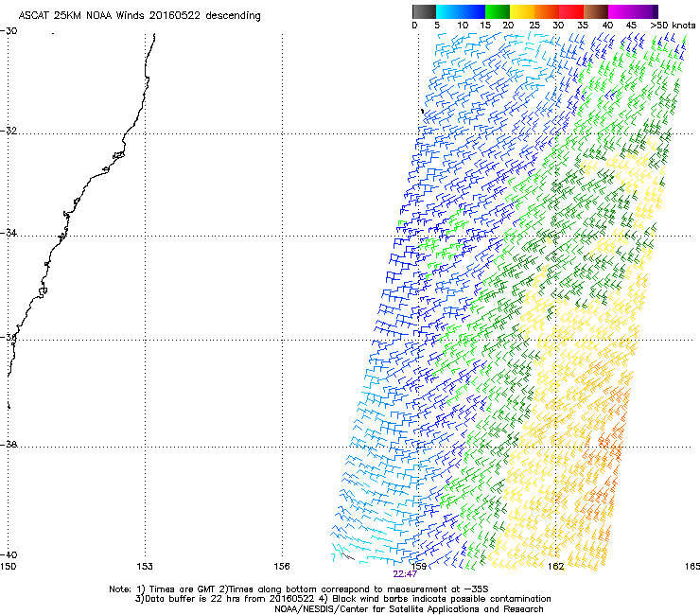Click the note about measurement at -35S

pyautogui.click(x=354, y=589)
